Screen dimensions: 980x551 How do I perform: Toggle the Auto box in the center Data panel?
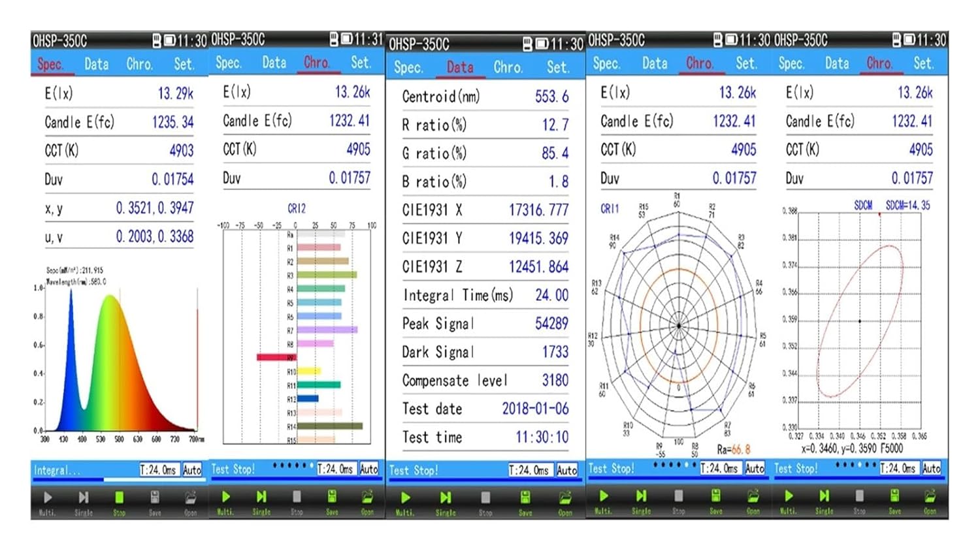pos(566,470)
